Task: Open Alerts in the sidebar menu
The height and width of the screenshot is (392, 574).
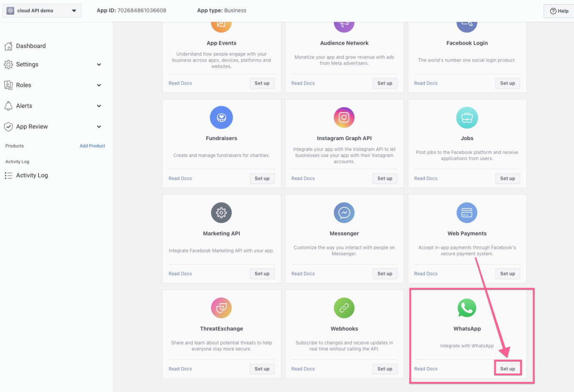Action: click(x=24, y=106)
